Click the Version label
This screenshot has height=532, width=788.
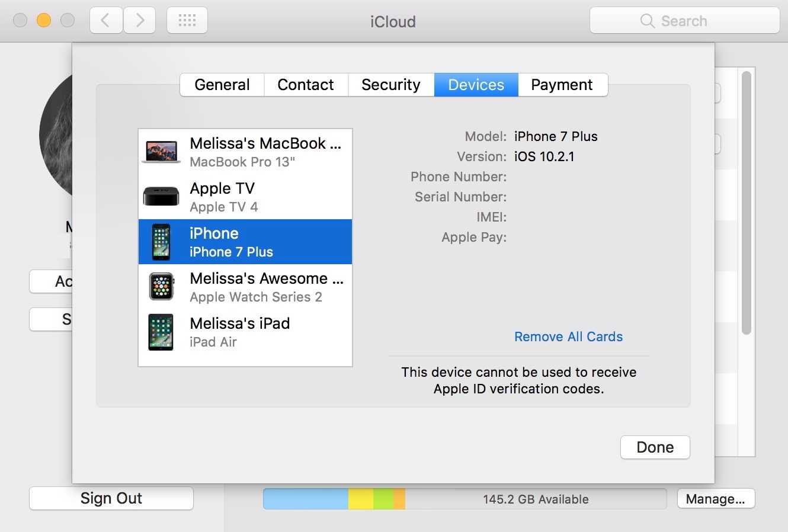[x=482, y=156]
